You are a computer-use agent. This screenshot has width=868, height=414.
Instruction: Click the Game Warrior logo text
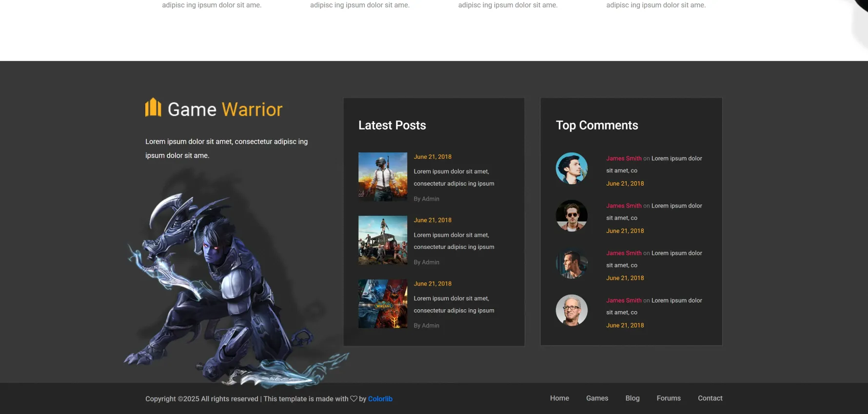coord(225,110)
